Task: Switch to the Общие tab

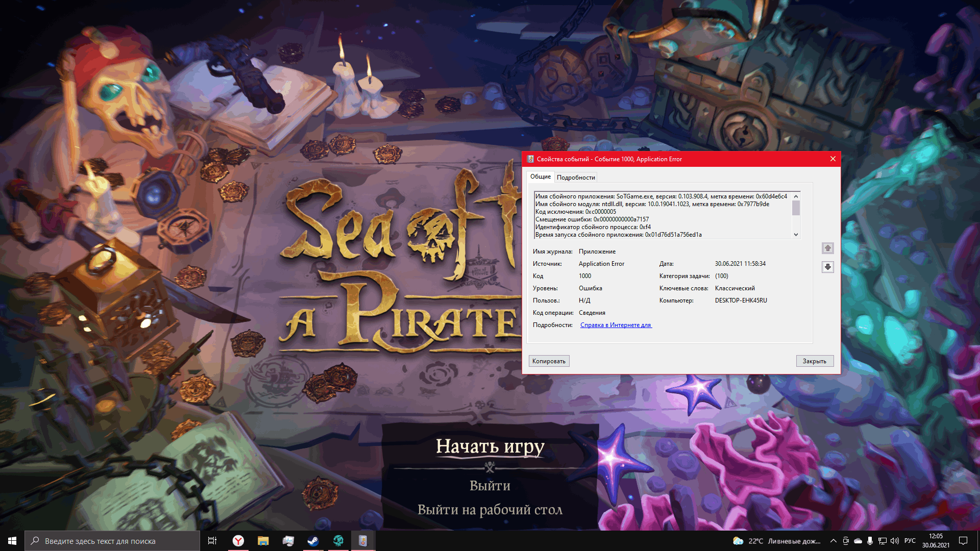Action: coord(541,177)
